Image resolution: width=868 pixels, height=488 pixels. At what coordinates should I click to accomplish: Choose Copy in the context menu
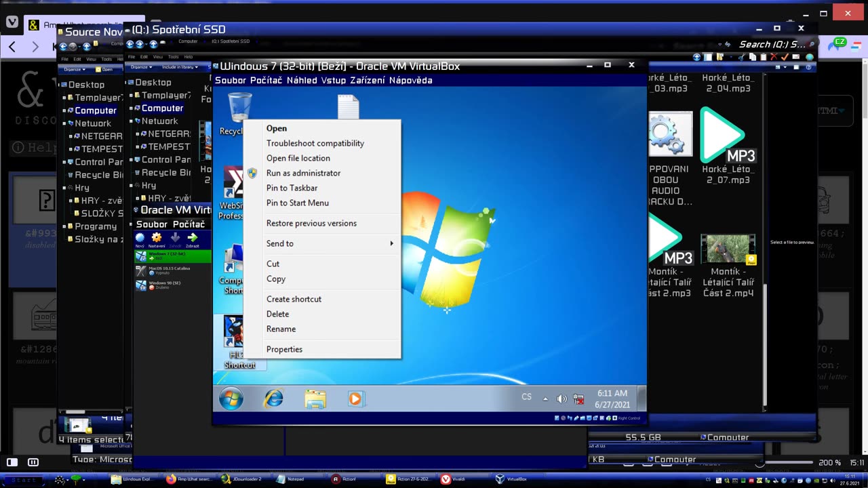click(x=276, y=279)
